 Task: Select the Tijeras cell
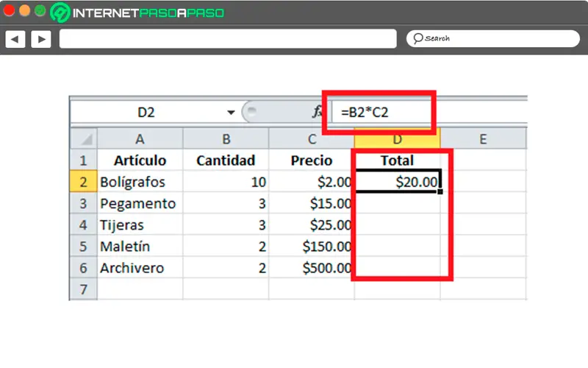(x=140, y=225)
